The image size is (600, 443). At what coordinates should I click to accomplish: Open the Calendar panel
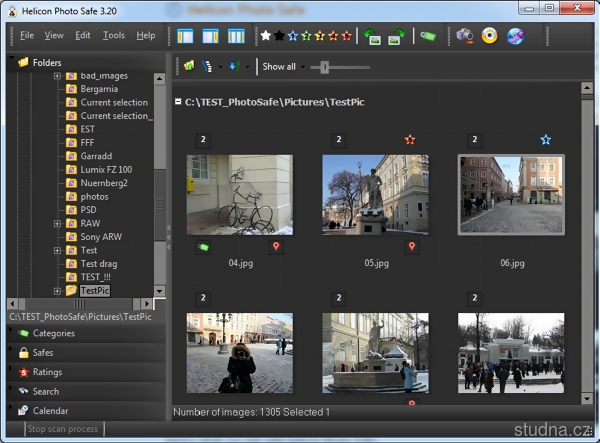point(50,411)
